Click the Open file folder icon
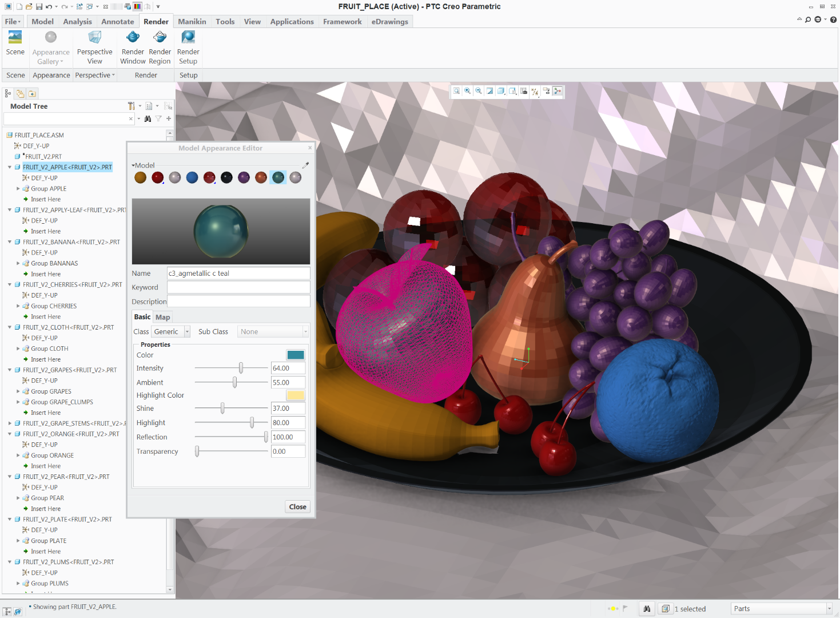Image resolution: width=840 pixels, height=618 pixels. 29,7
